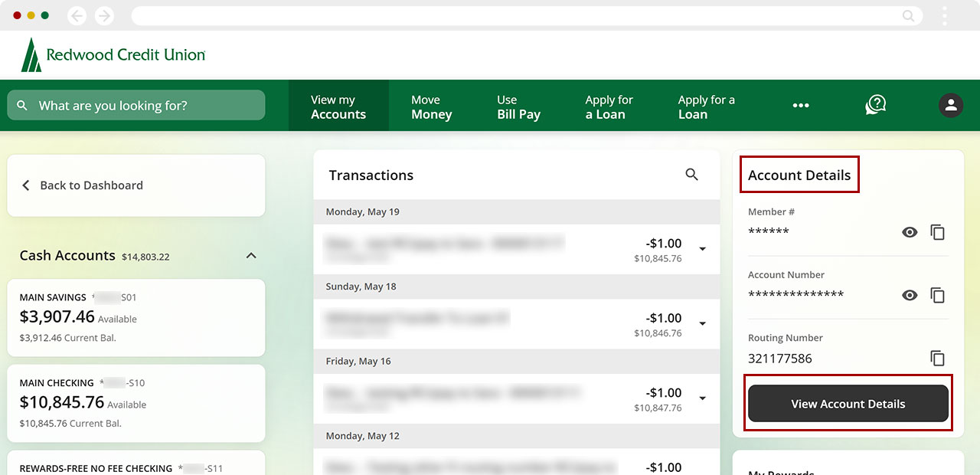Image resolution: width=980 pixels, height=475 pixels.
Task: Click the Monday, May 19 date header
Action: [517, 212]
